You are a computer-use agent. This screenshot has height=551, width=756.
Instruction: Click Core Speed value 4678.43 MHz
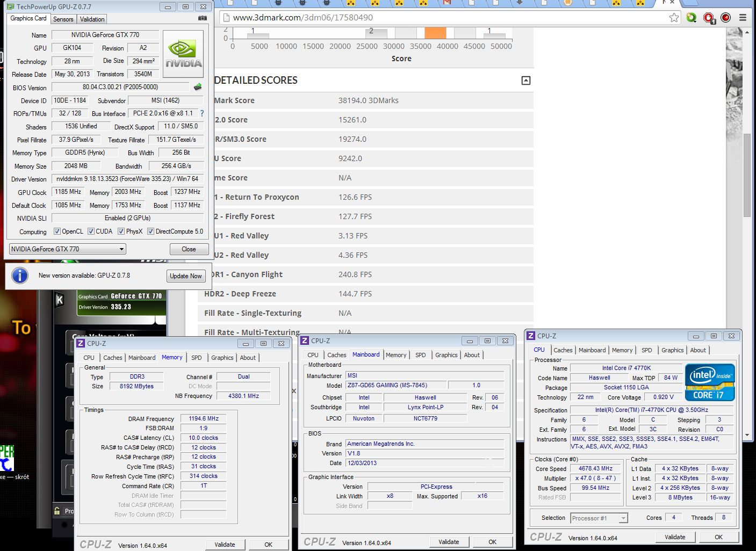tap(595, 468)
